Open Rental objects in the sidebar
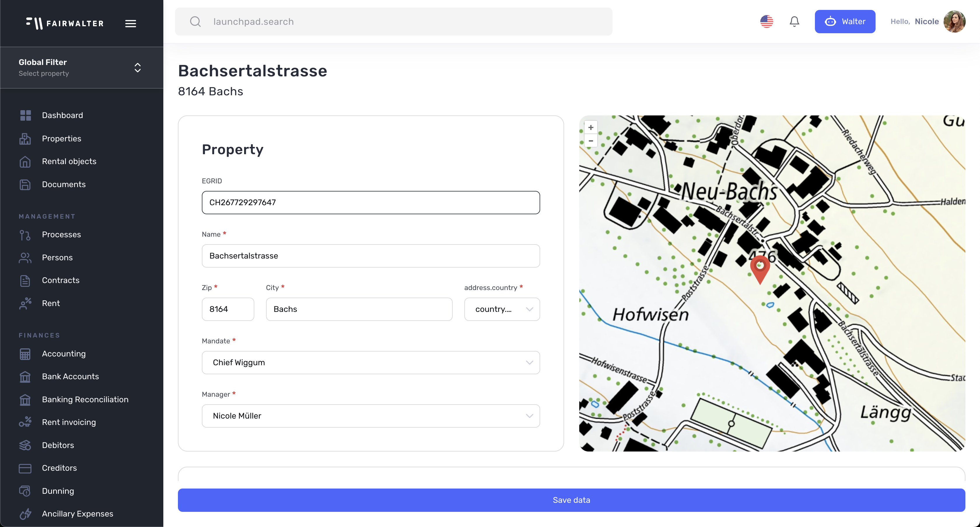Viewport: 980px width, 527px height. pos(69,161)
